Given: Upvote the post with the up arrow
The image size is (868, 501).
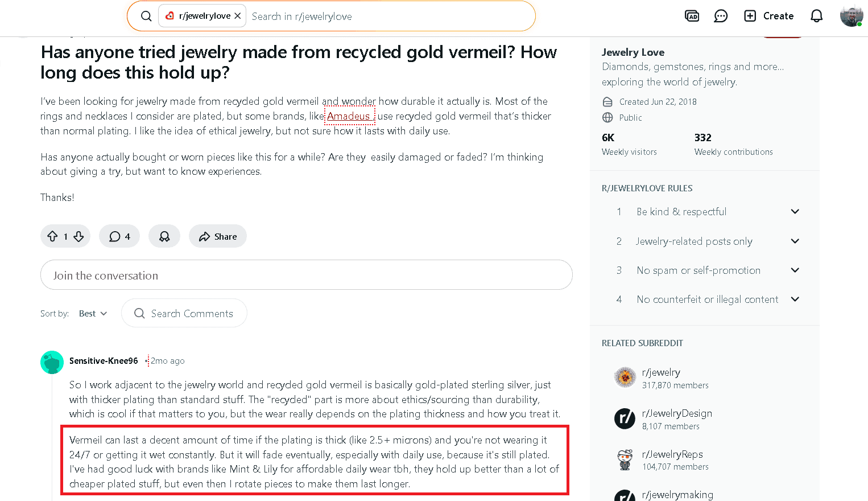Looking at the screenshot, I should click(x=52, y=236).
